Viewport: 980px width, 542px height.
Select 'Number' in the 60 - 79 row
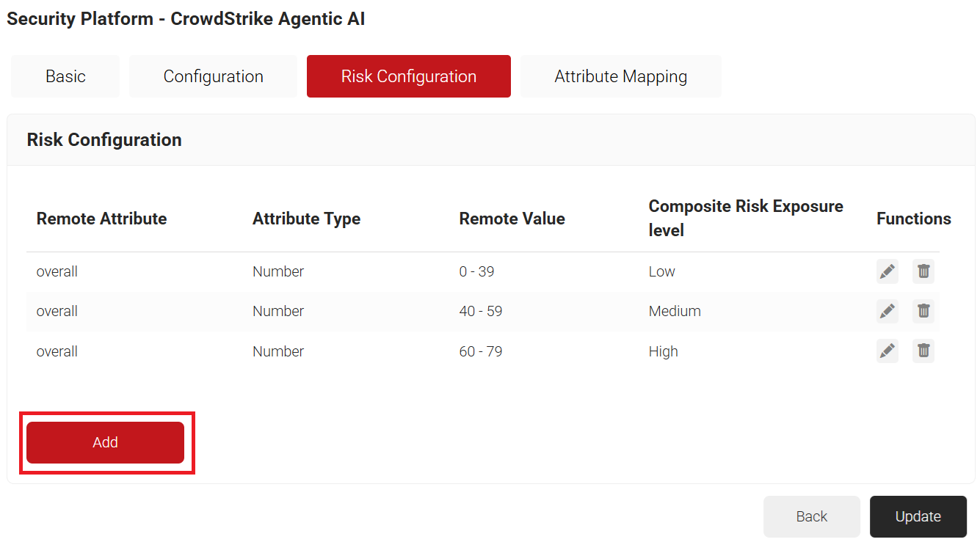[x=278, y=351]
